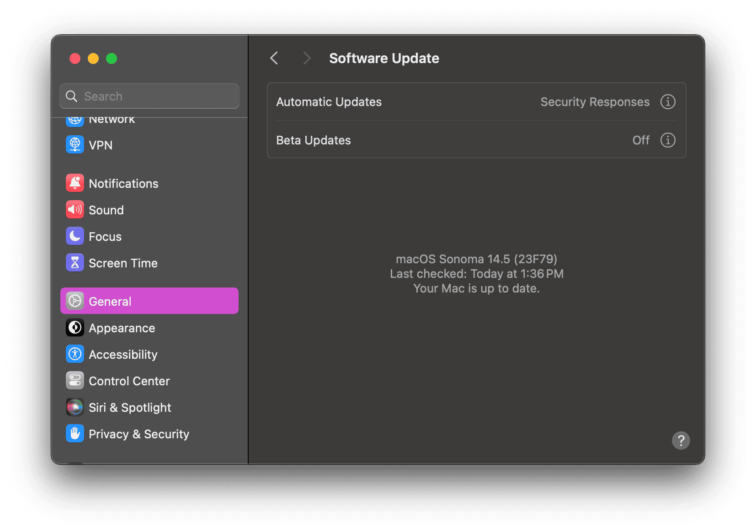The width and height of the screenshot is (756, 532).
Task: Select the Appearance icon
Action: pyautogui.click(x=75, y=328)
